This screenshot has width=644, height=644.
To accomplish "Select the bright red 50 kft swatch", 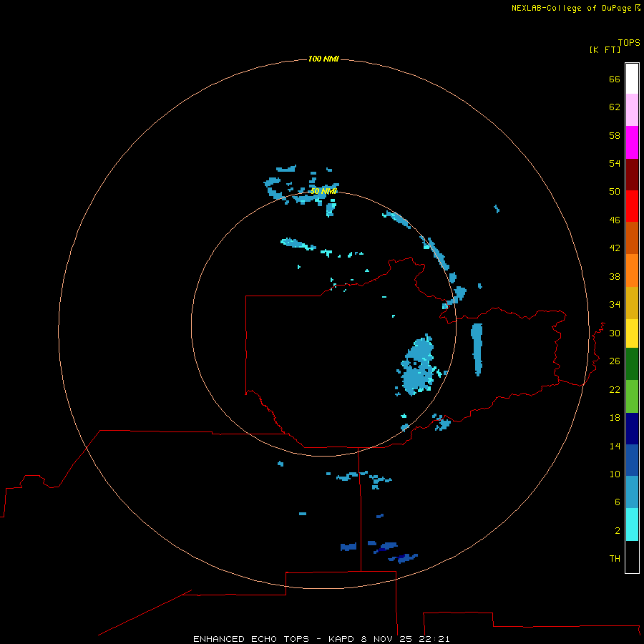I will tap(632, 206).
